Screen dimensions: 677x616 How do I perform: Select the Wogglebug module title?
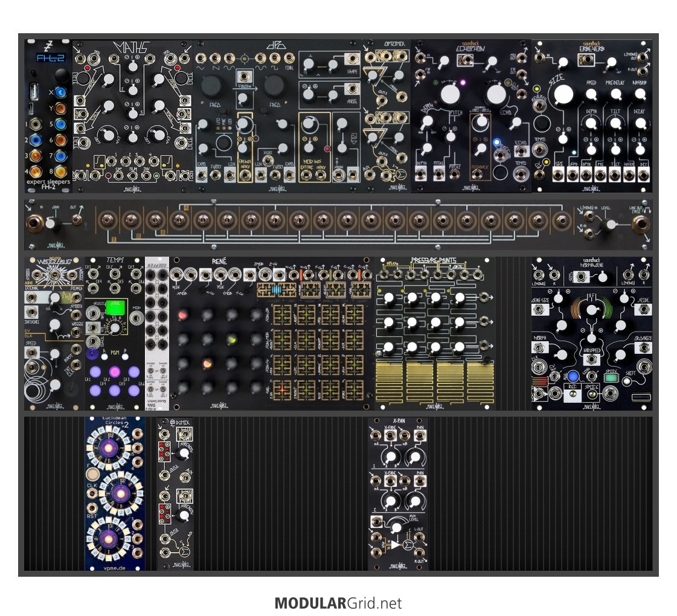(54, 262)
